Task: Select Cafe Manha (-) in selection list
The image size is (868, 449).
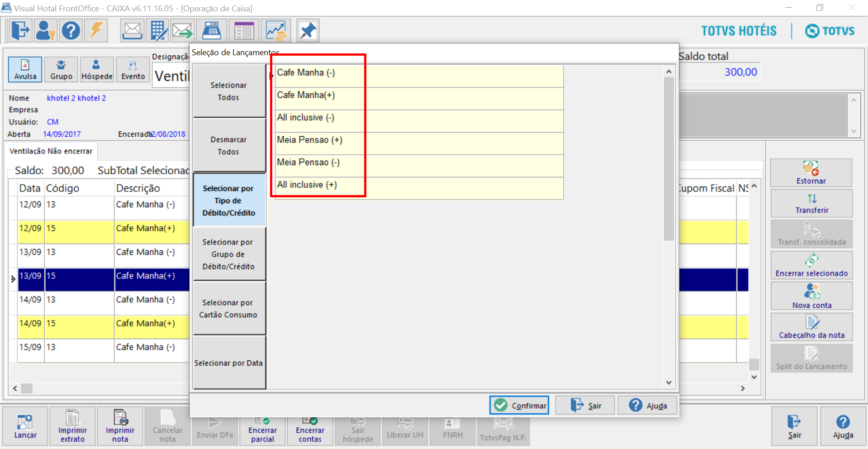Action: click(419, 76)
